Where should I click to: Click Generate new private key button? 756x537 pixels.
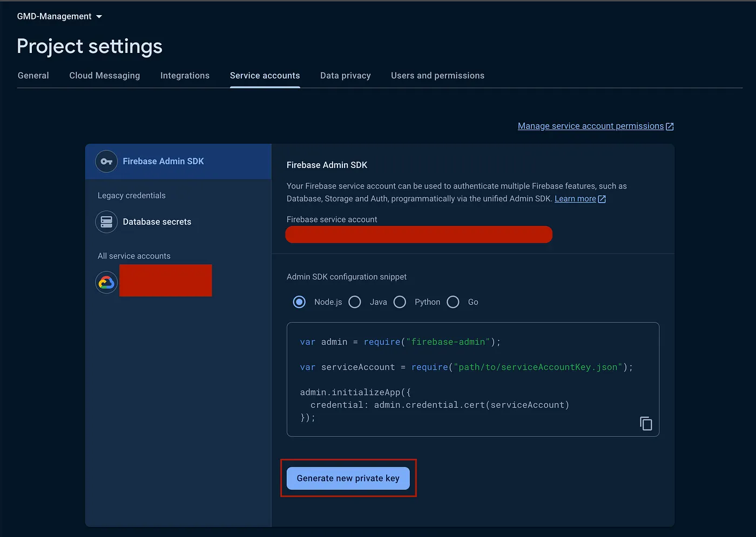pos(348,479)
